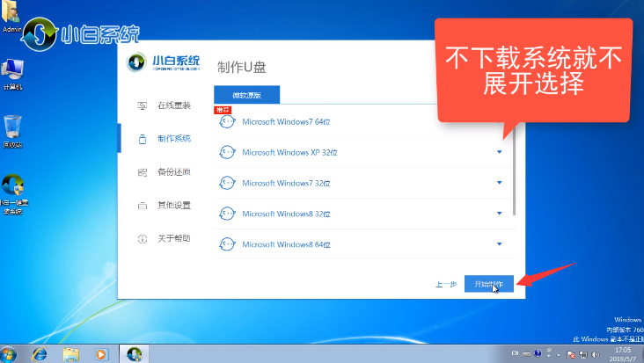This screenshot has height=363, width=644.
Task: Click the keyboard tray icon
Action: [526, 353]
